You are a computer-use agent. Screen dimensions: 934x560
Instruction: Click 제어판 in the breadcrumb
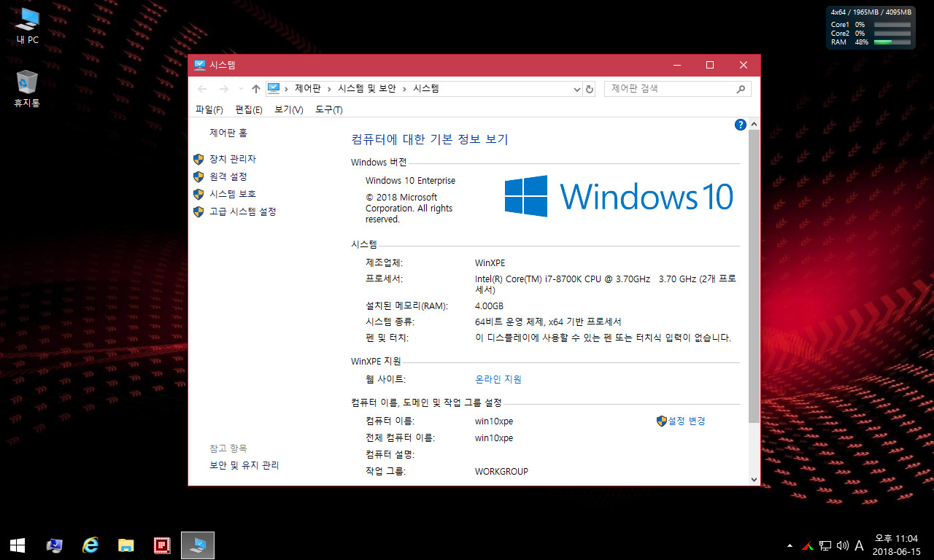[307, 88]
